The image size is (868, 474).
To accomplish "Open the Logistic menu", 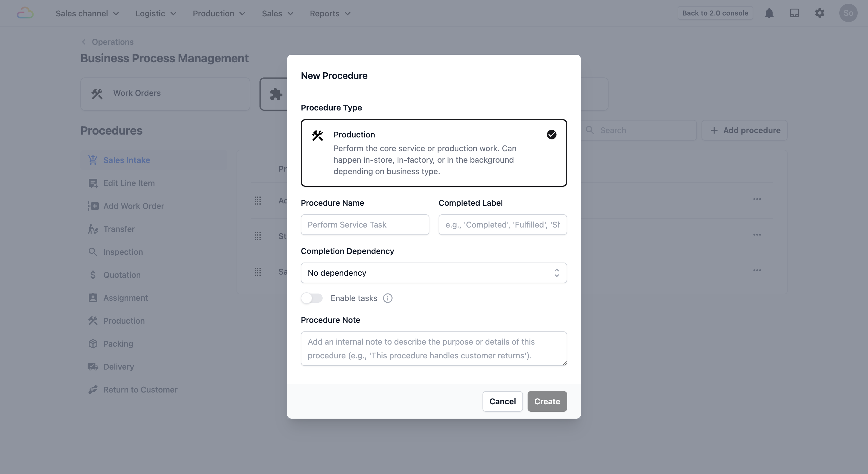I will [x=156, y=13].
